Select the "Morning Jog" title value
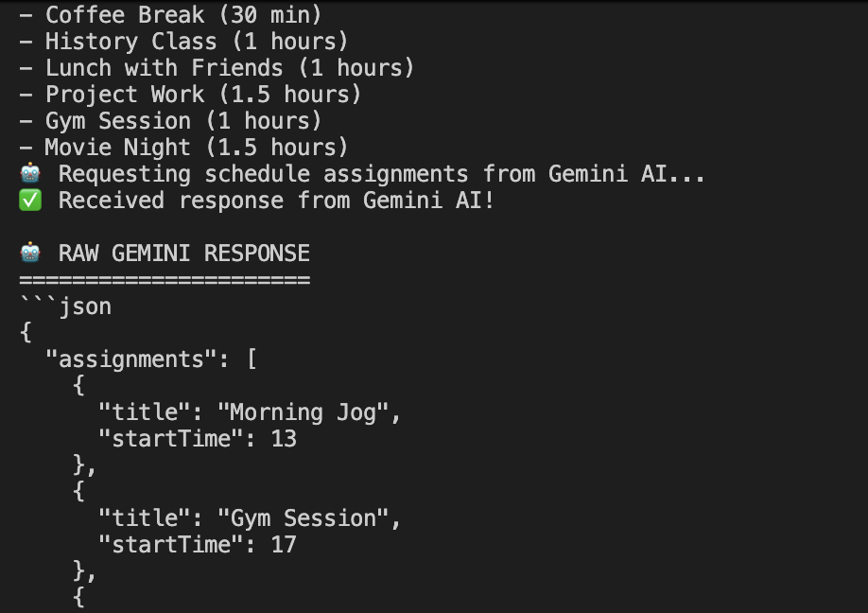Viewport: 868px width, 613px height. pyautogui.click(x=303, y=412)
